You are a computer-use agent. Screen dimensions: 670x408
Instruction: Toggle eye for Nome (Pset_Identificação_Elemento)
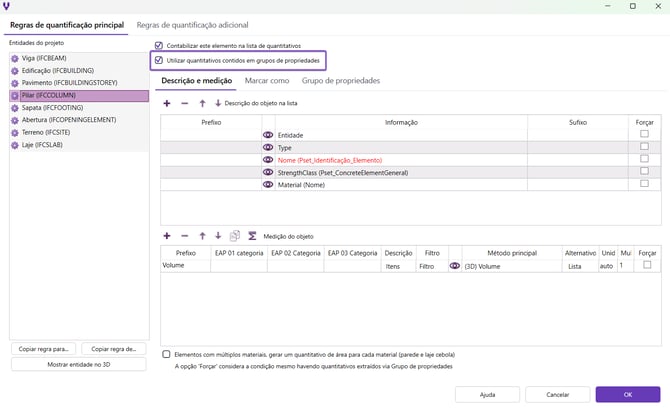268,160
